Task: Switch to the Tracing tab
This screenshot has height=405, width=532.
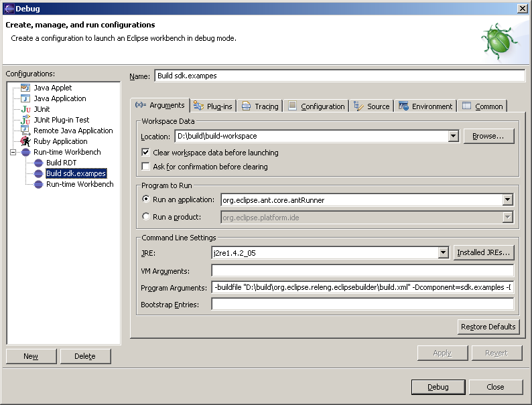Action: [x=260, y=106]
